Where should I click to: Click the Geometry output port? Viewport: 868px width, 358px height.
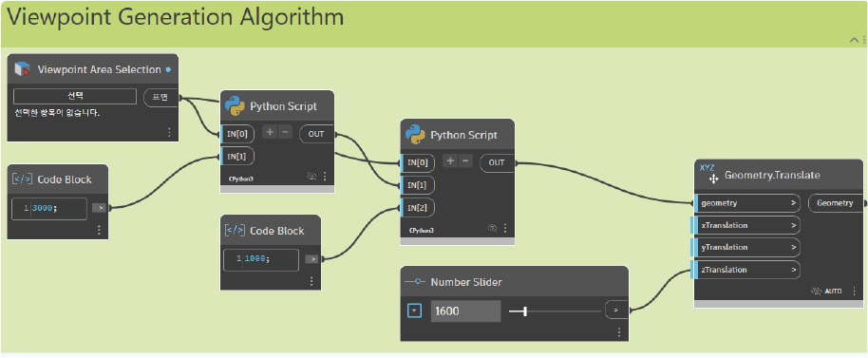click(836, 203)
